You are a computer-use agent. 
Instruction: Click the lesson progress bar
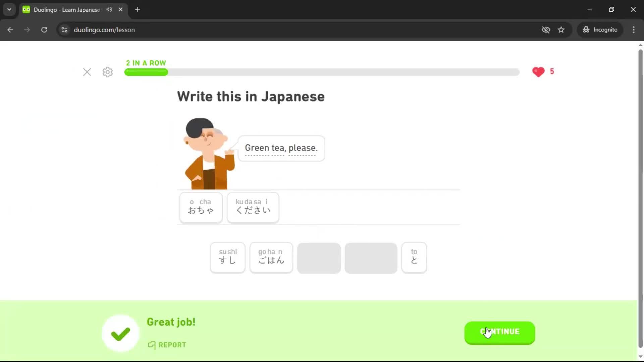click(x=322, y=72)
